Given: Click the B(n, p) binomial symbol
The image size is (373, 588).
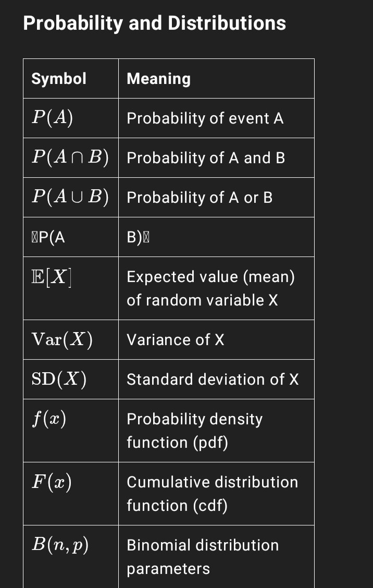Looking at the screenshot, I should pyautogui.click(x=60, y=545).
